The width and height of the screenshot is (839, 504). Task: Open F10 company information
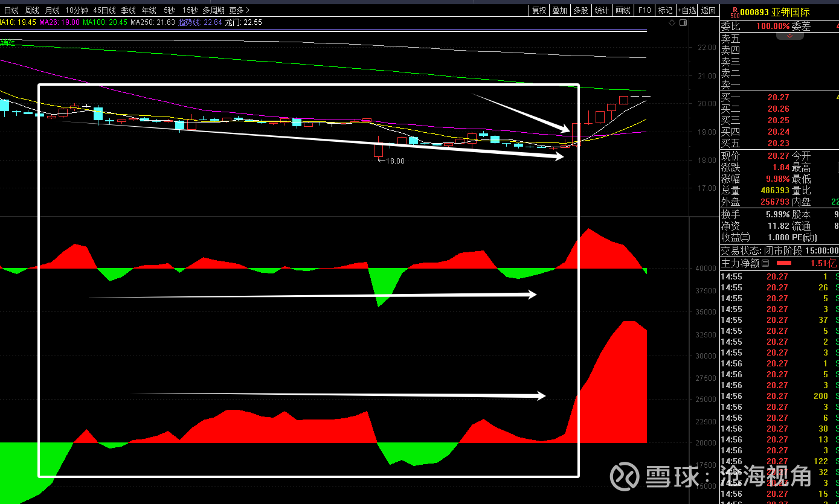coord(645,10)
